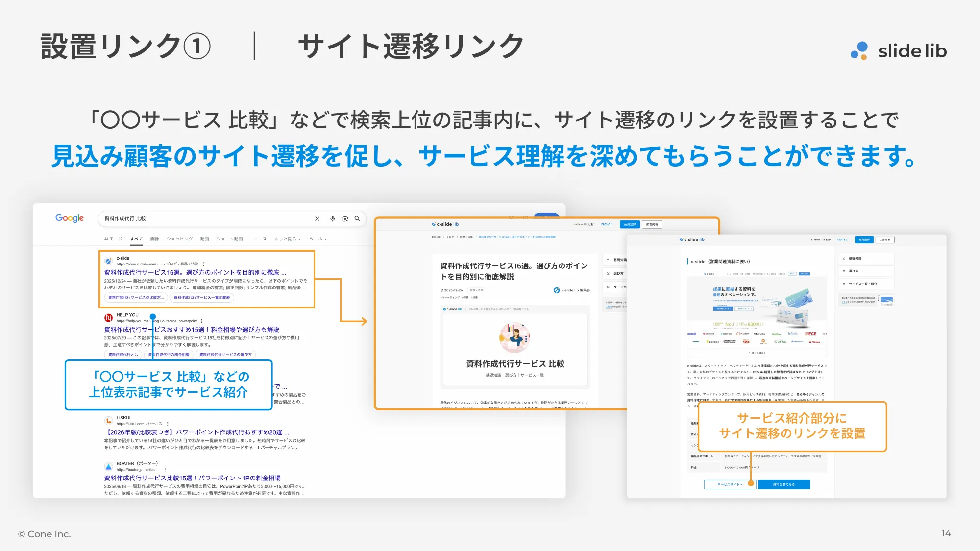
Task: Click the 資料作成代行サービスの比較ポ... sitelink chip
Action: click(136, 297)
